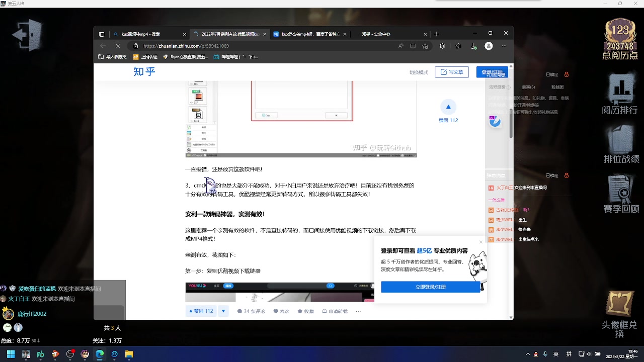Open the Edge profile avatar
Screen dimensions: 644x362
pyautogui.click(x=489, y=46)
